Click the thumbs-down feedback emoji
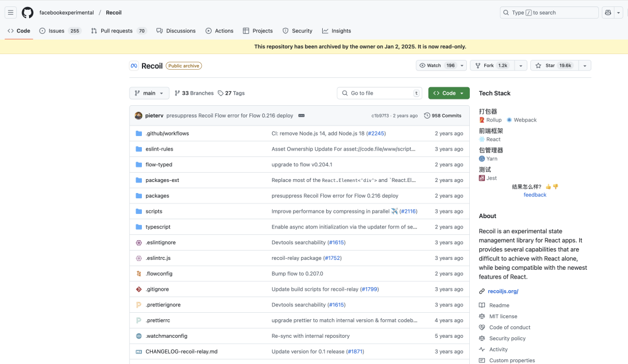The width and height of the screenshot is (628, 364). (555, 187)
